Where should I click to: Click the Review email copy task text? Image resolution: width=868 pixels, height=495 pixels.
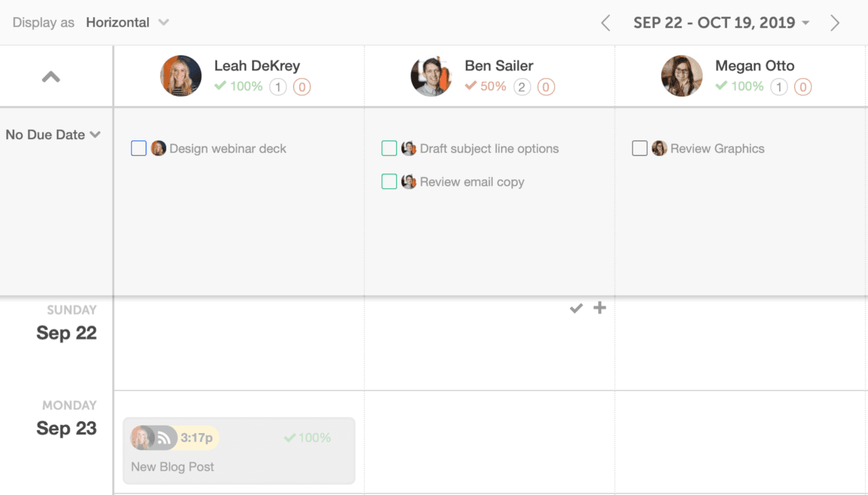[472, 182]
